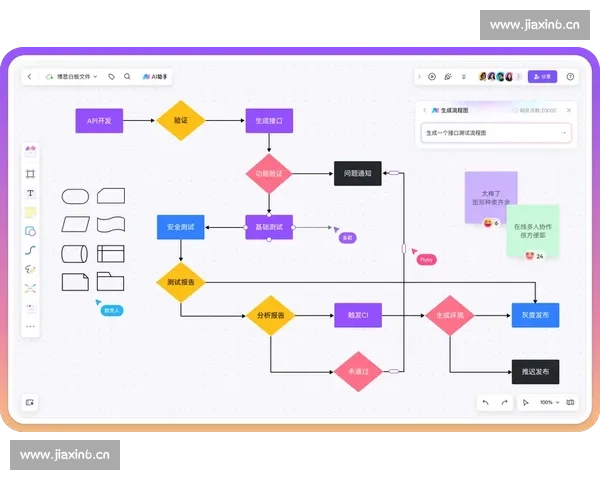Screen dimensions: 600x480
Task: Click the search magnifier icon
Action: tap(126, 76)
